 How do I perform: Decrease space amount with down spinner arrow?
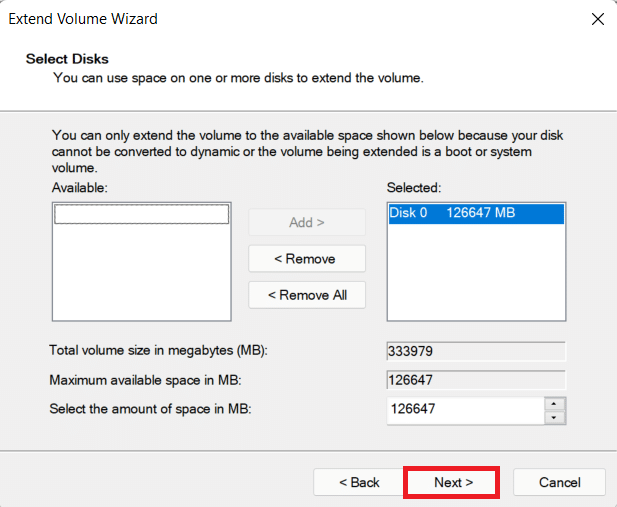[554, 416]
